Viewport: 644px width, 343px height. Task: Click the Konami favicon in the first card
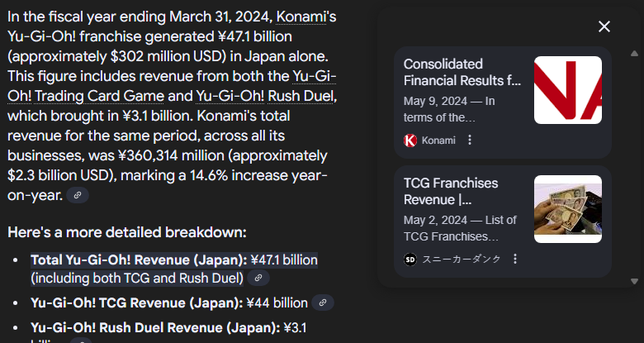(x=410, y=141)
